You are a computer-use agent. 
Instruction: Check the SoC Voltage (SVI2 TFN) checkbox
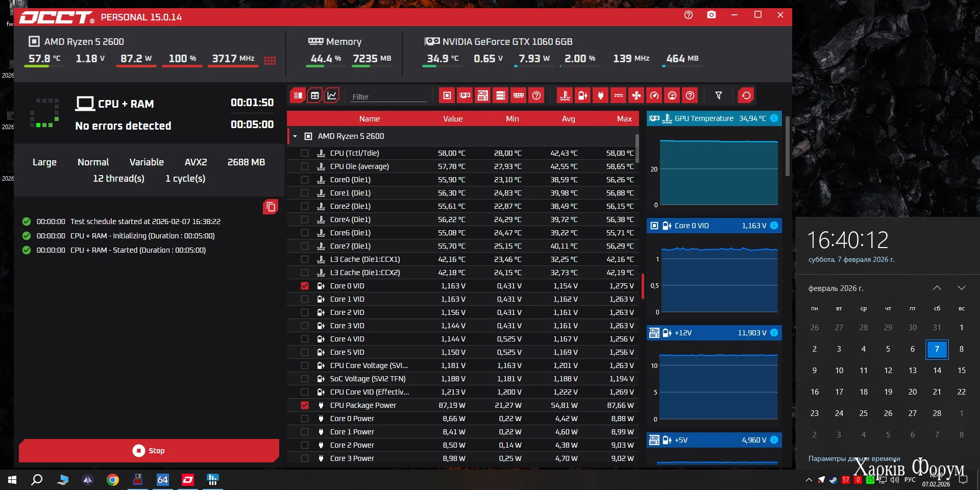click(x=305, y=379)
